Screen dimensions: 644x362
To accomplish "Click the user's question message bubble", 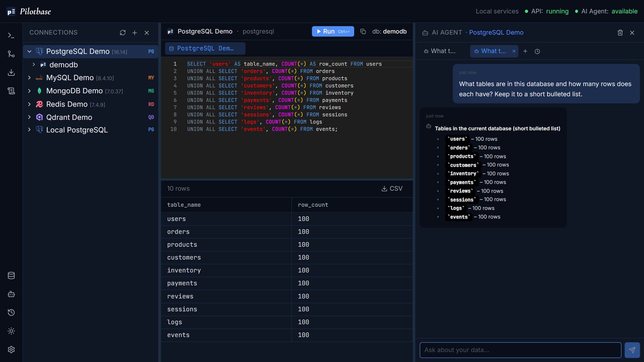I will point(546,84).
